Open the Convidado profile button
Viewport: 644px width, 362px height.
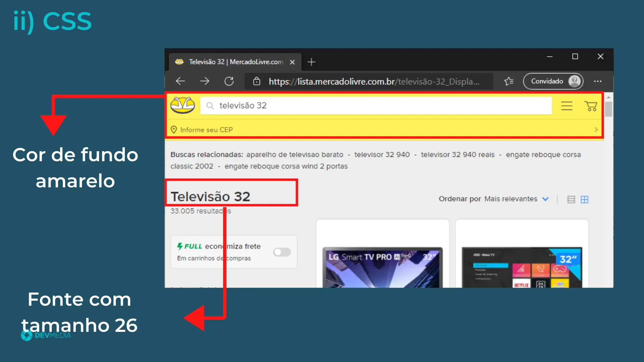pyautogui.click(x=553, y=81)
